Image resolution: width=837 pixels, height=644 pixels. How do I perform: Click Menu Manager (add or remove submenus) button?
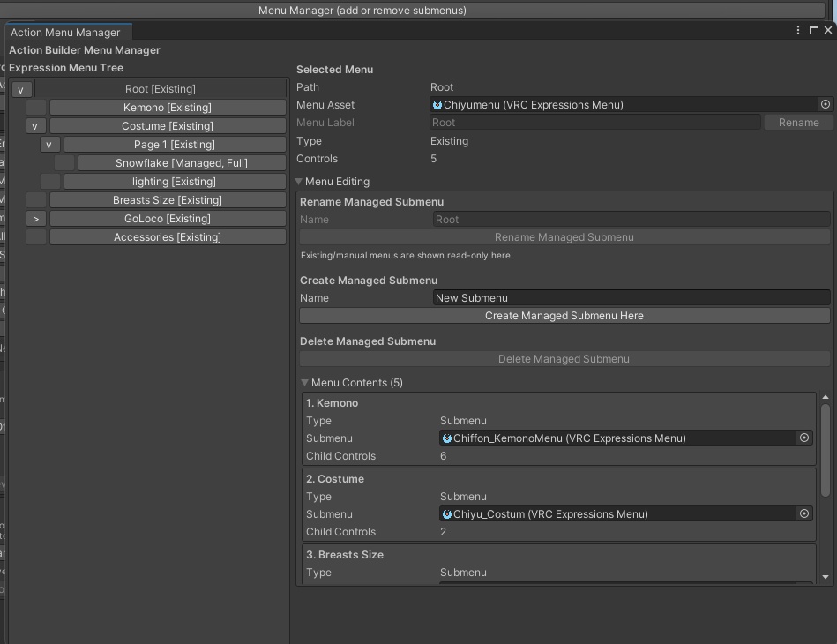tap(362, 11)
